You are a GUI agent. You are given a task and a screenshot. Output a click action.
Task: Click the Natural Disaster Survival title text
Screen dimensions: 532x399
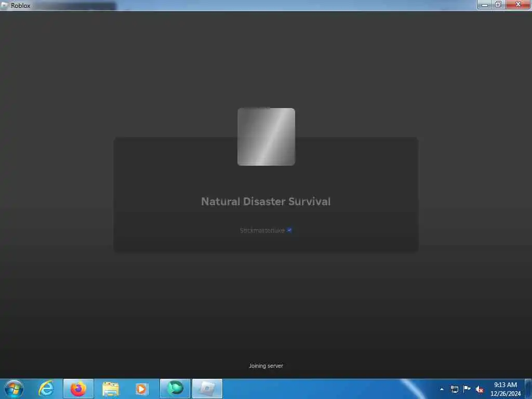(x=265, y=202)
